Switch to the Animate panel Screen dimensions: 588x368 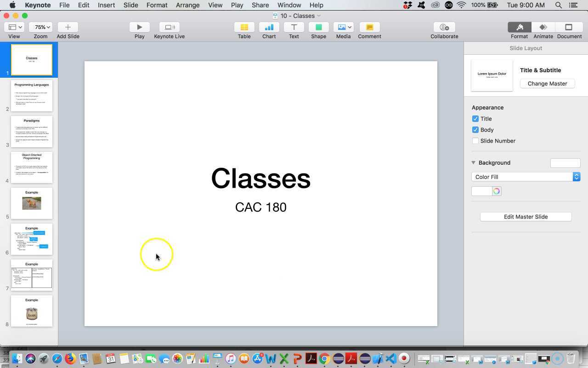pyautogui.click(x=543, y=30)
